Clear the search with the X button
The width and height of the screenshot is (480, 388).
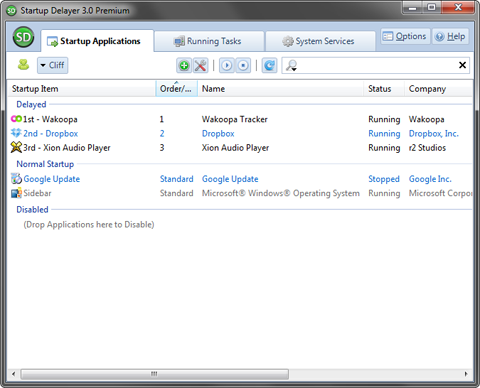coord(462,65)
